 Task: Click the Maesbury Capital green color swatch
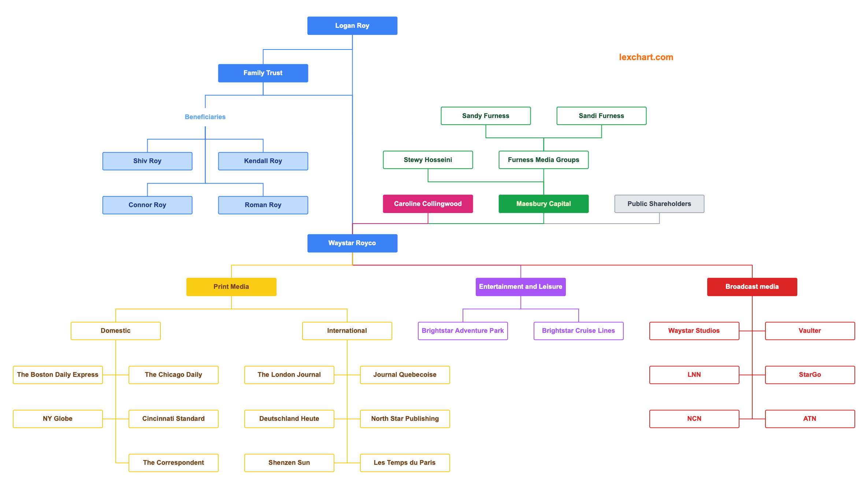tap(543, 205)
